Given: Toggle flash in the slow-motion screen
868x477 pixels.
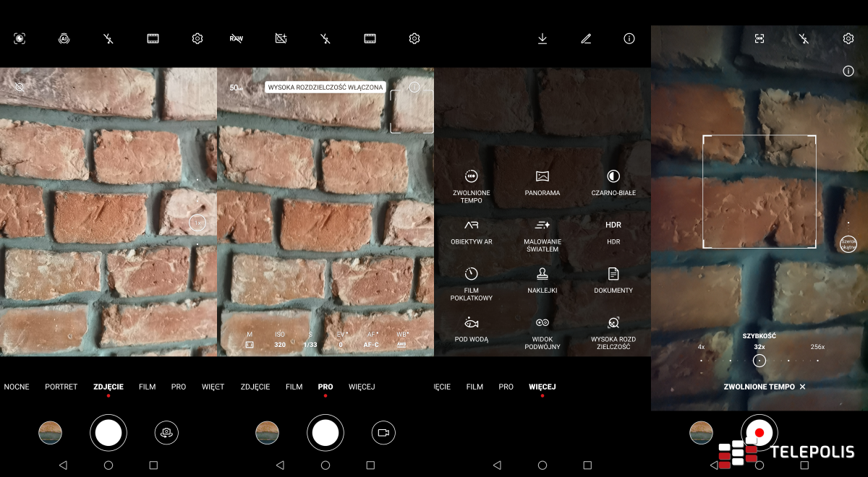Looking at the screenshot, I should click(804, 39).
